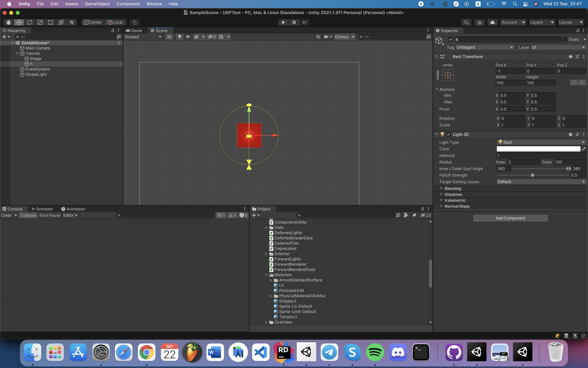Click the Pause button
The width and height of the screenshot is (588, 368).
coord(294,22)
